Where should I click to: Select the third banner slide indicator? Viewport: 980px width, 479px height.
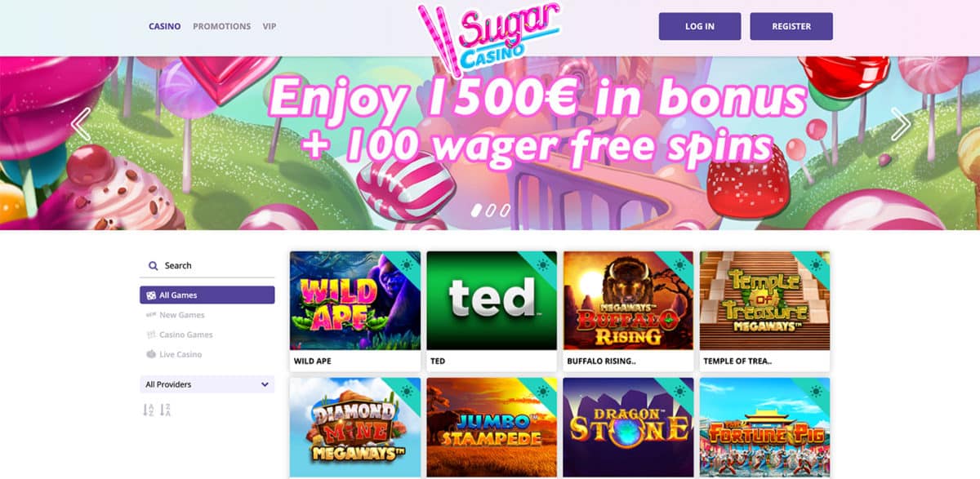click(505, 210)
